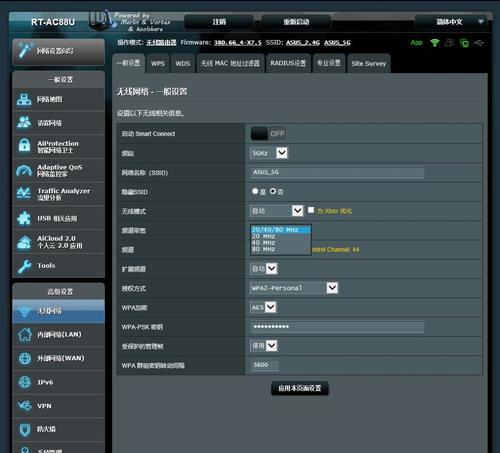This screenshot has height=453, width=500.
Task: Open the Traffic Analyzer icon
Action: coord(24,194)
